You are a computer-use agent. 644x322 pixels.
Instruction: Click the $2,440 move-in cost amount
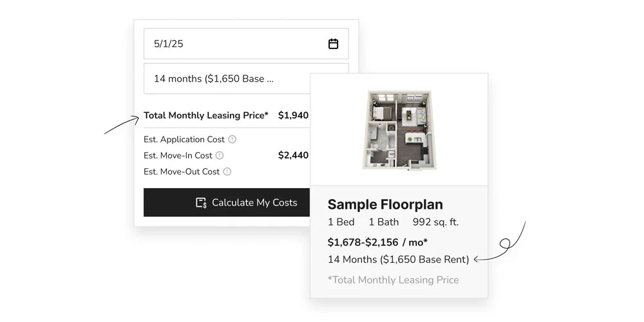pos(293,155)
